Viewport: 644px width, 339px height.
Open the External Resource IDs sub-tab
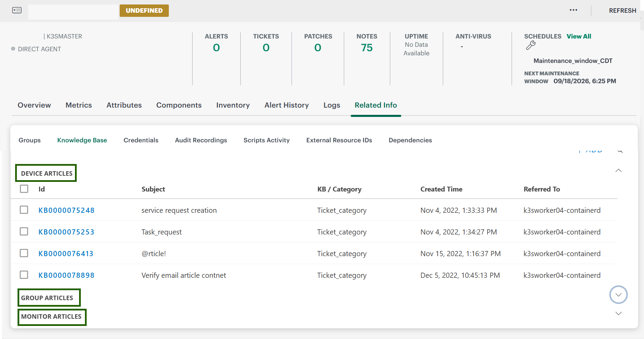tap(339, 140)
